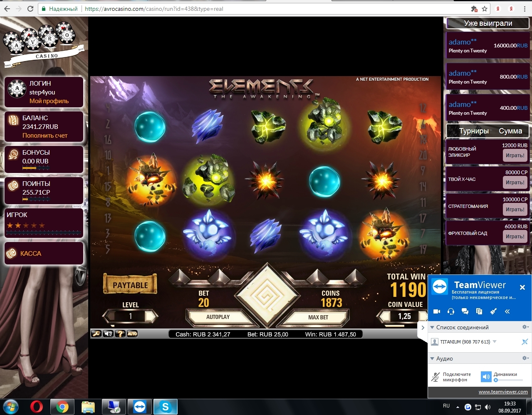This screenshot has width=532, height=415.
Task: Mute game sound speaker icon
Action: [108, 333]
